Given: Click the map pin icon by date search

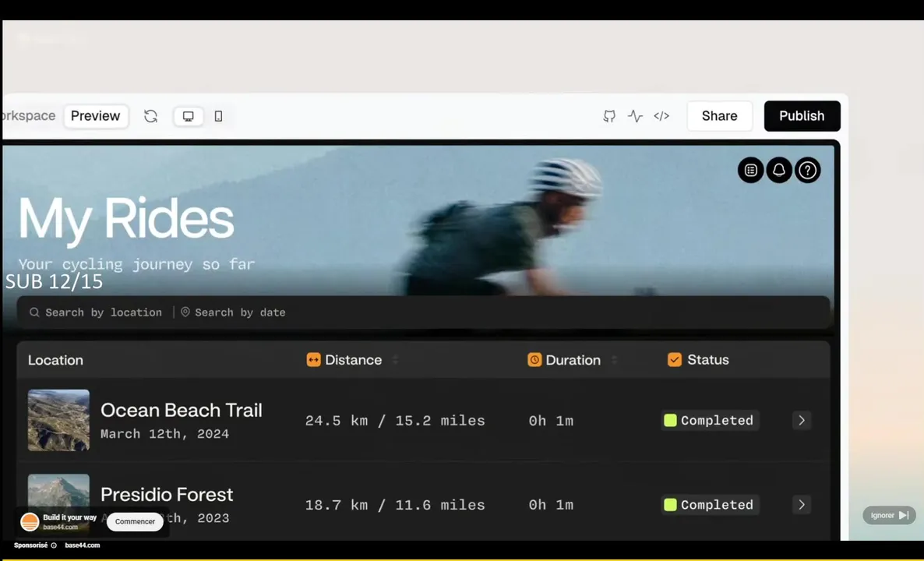Looking at the screenshot, I should coord(185,312).
